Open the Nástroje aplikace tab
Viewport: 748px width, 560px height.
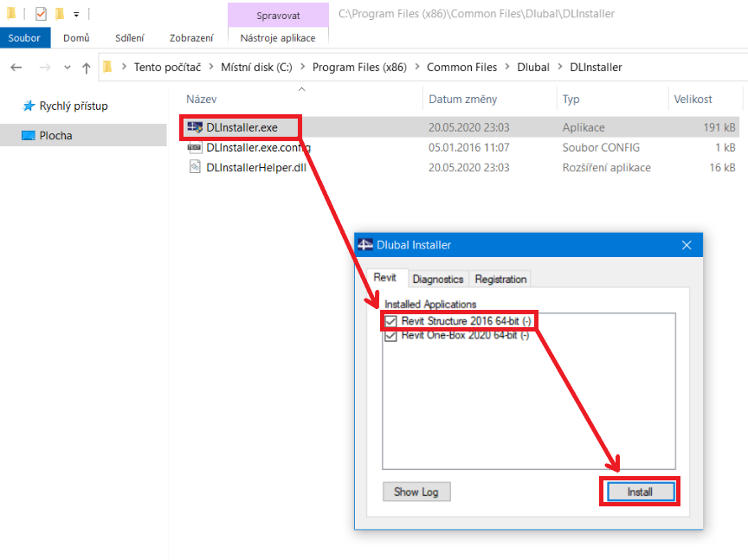point(278,38)
